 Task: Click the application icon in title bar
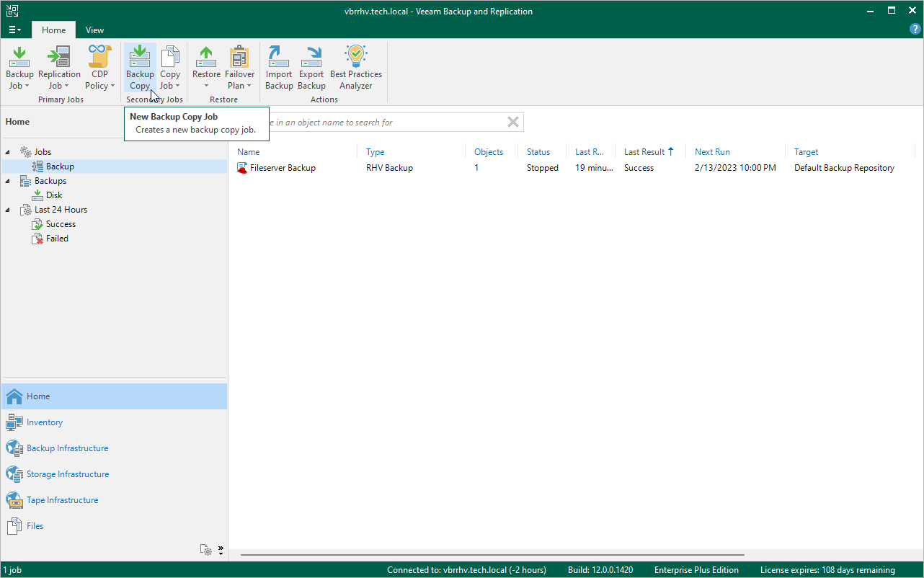(12, 11)
